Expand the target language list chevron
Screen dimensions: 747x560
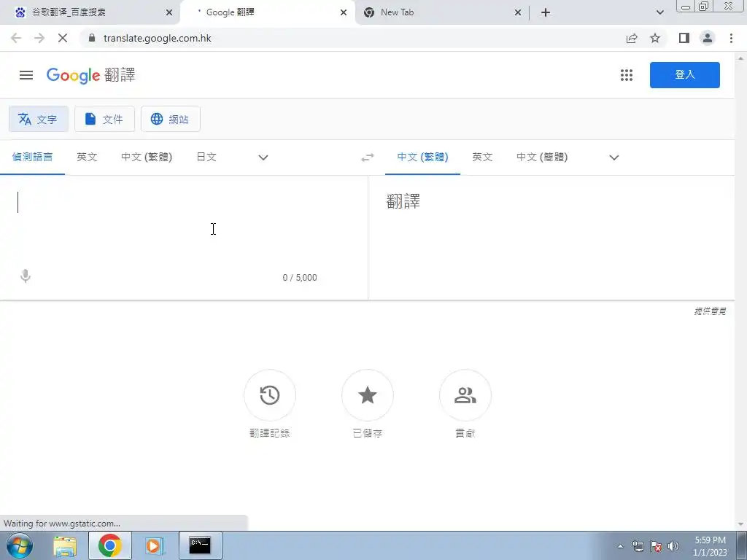tap(614, 157)
